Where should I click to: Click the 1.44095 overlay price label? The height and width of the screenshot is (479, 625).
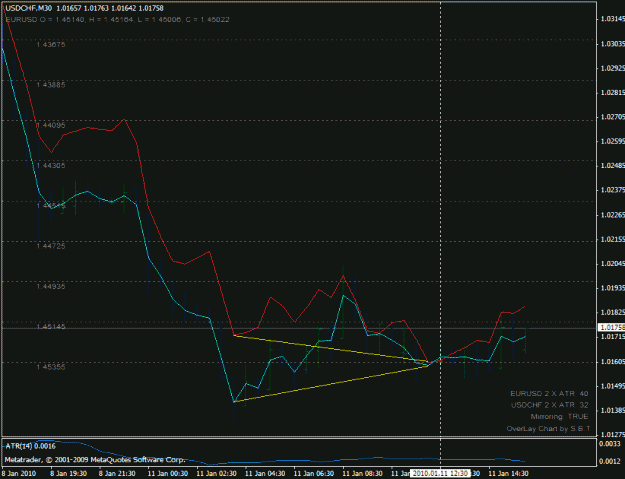click(51, 125)
